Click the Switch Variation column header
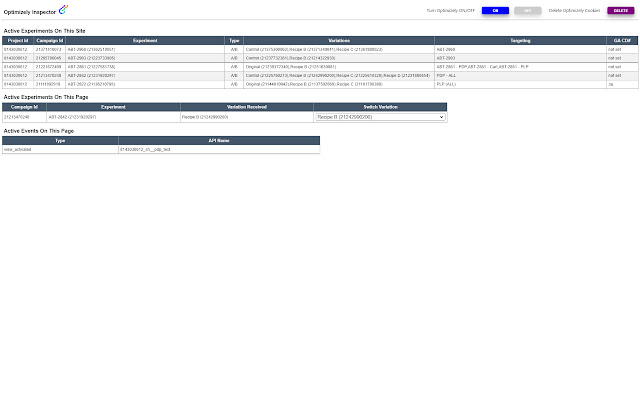 (x=380, y=107)
